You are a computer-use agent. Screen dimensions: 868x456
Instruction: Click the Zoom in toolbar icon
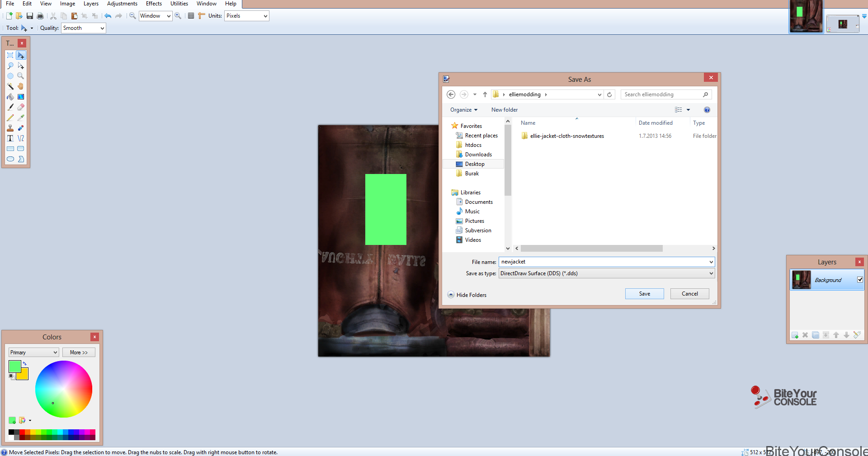click(x=178, y=16)
